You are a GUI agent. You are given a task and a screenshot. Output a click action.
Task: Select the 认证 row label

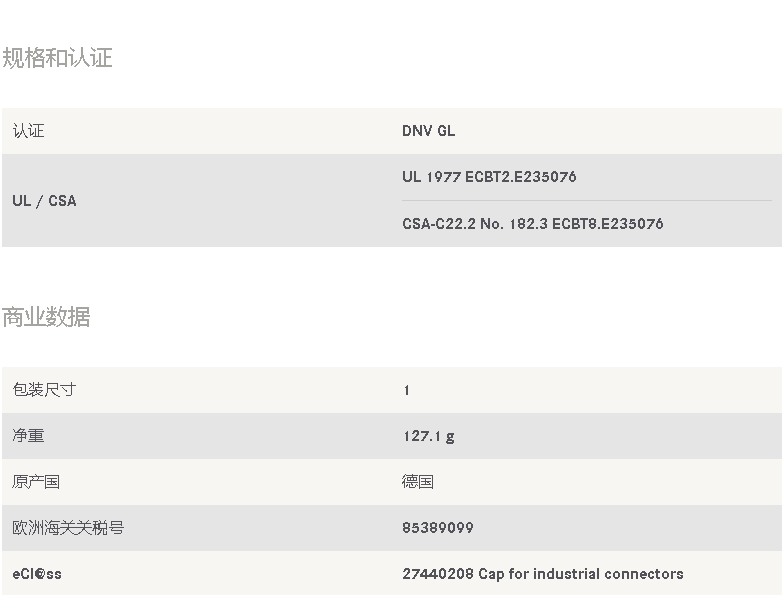coord(28,131)
